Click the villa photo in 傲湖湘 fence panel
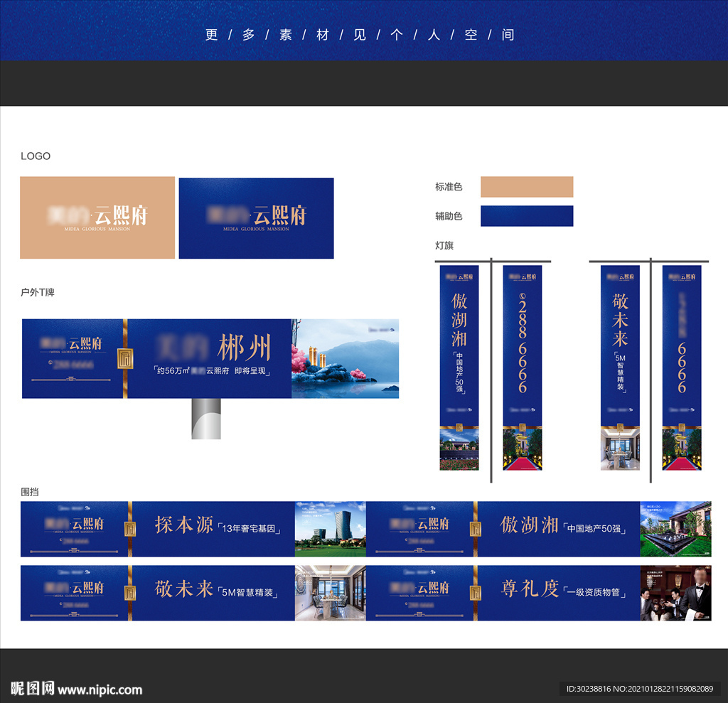Image resolution: width=728 pixels, height=703 pixels. [x=675, y=529]
